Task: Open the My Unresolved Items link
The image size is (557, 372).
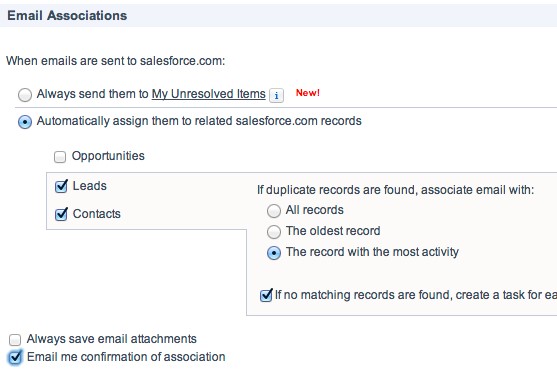Action: coord(209,94)
